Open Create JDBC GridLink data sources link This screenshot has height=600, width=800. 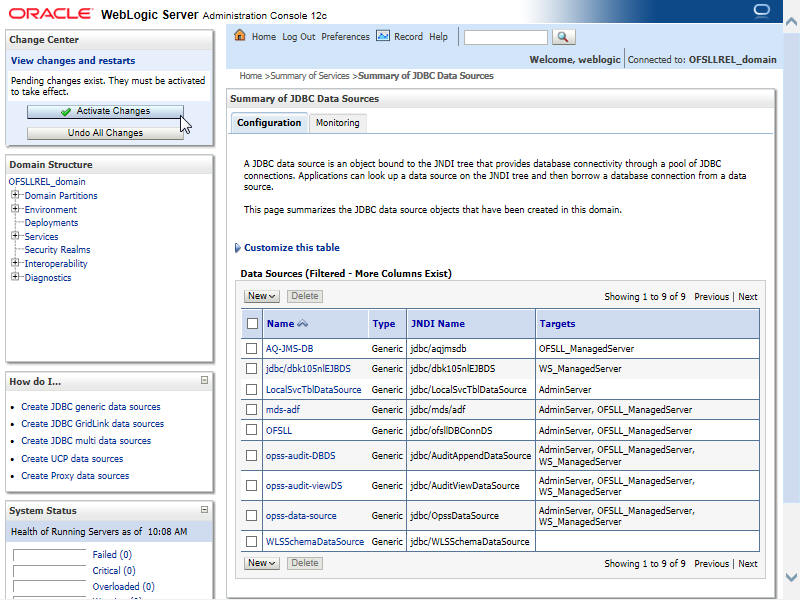92,423
